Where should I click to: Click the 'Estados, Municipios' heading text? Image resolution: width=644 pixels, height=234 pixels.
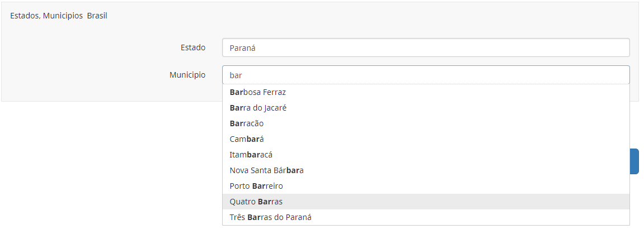(46, 16)
